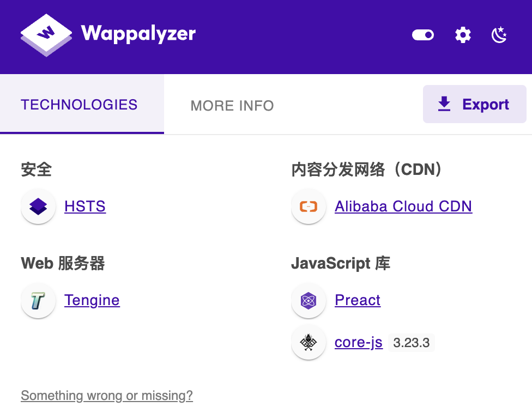Toggle the Wappalyzer enable switch
This screenshot has height=413, width=532.
point(423,35)
